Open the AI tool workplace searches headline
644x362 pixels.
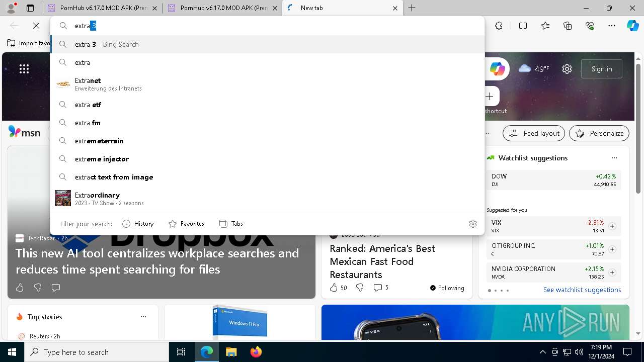(x=157, y=261)
